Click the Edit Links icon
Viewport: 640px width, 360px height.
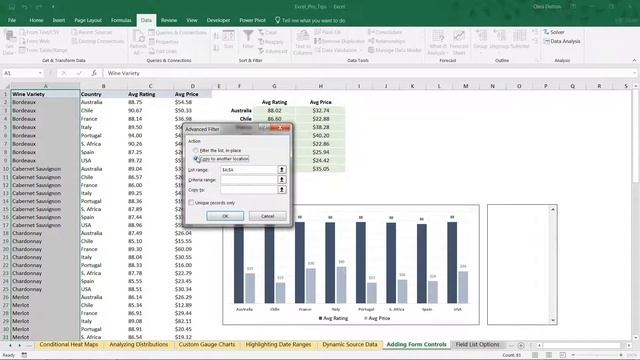coord(151,51)
